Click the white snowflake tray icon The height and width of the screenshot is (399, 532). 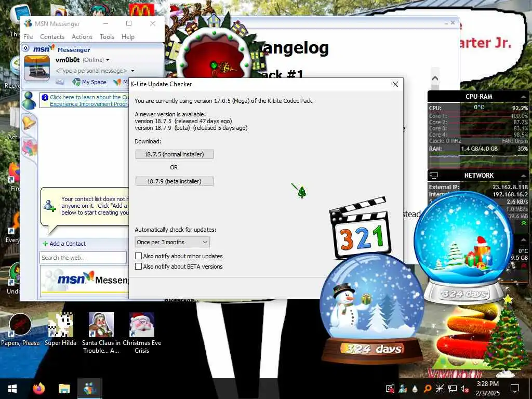click(x=440, y=389)
